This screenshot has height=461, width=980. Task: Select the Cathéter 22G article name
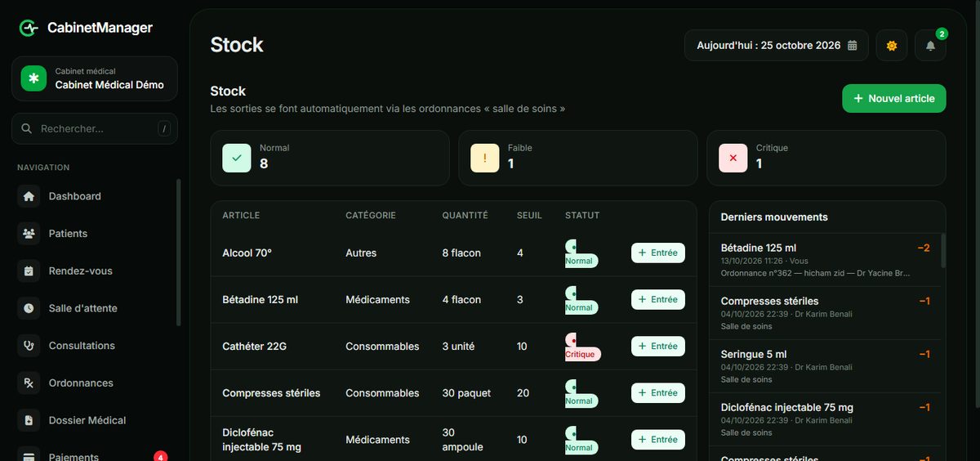(x=255, y=347)
